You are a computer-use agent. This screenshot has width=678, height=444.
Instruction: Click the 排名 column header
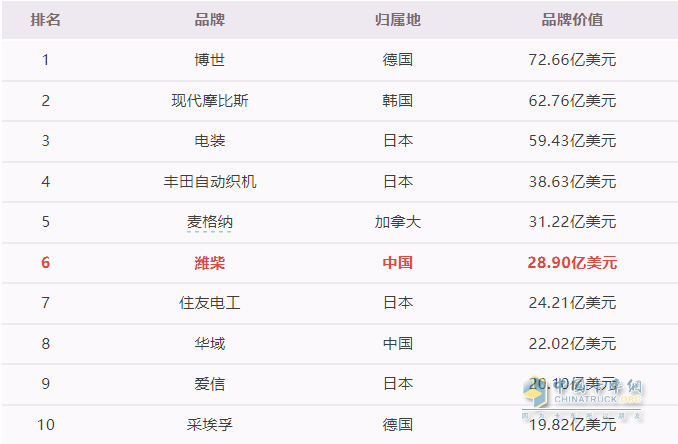point(45,19)
